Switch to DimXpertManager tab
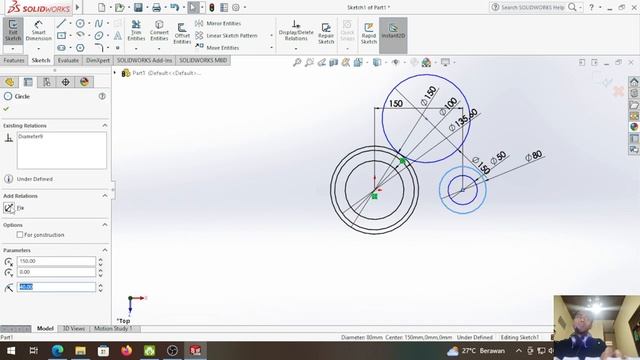 click(65, 82)
